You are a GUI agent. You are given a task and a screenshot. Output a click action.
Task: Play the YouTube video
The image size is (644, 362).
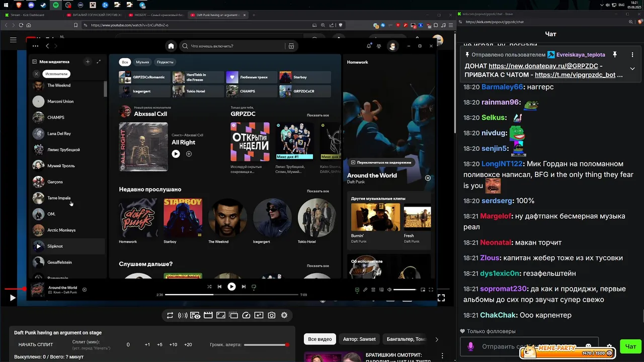click(13, 298)
